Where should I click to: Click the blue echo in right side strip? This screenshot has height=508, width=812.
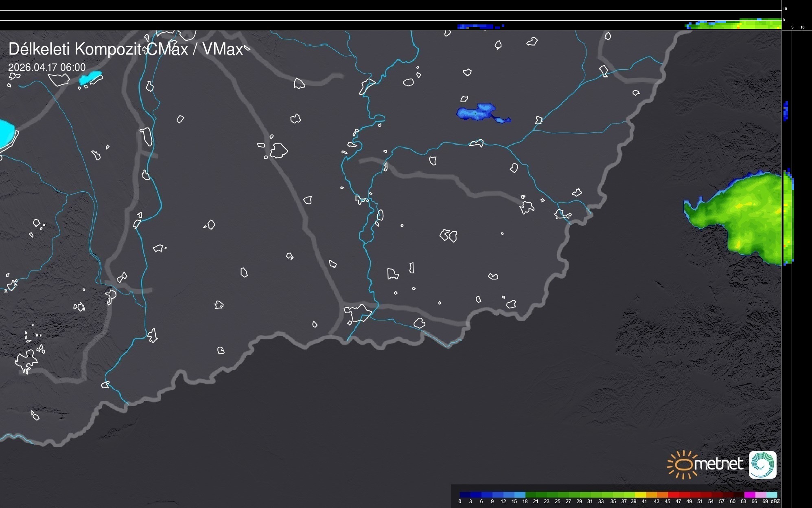pos(786,111)
